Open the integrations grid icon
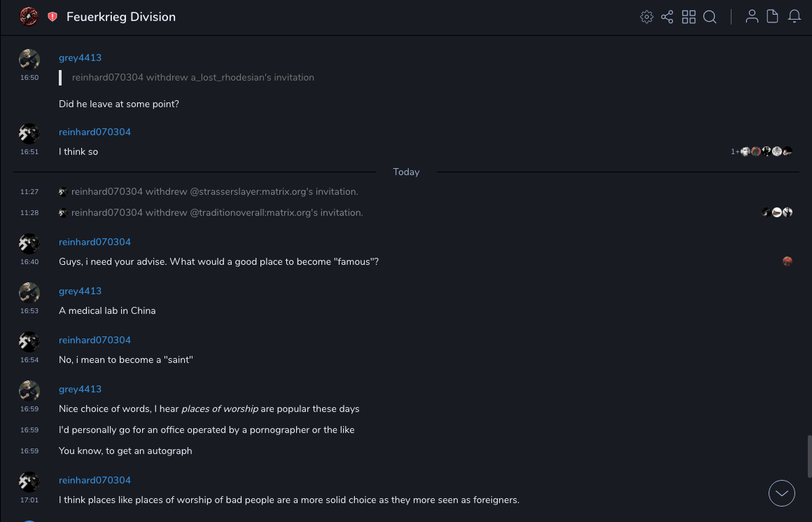 689,17
